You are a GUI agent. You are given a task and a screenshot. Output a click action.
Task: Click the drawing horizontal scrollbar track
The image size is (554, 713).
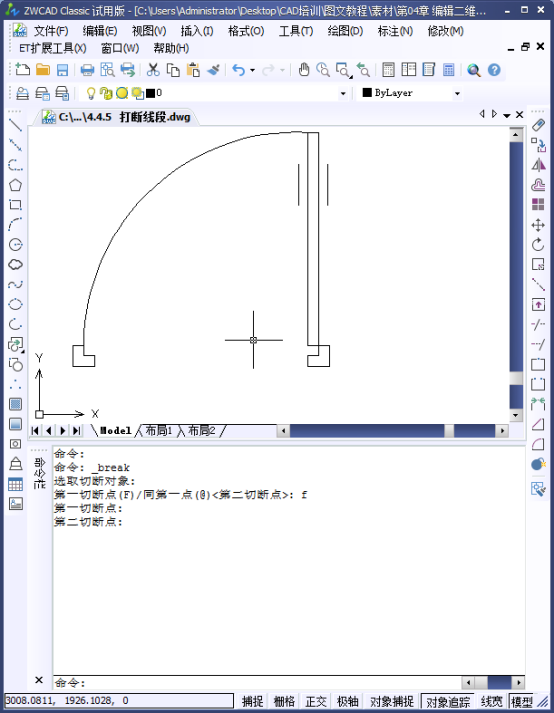367,431
